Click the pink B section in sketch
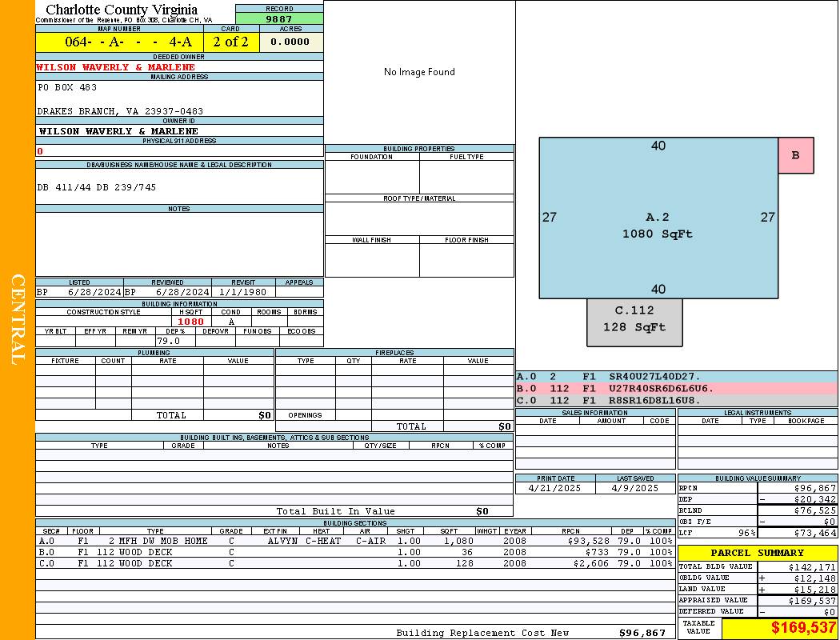 [x=795, y=155]
